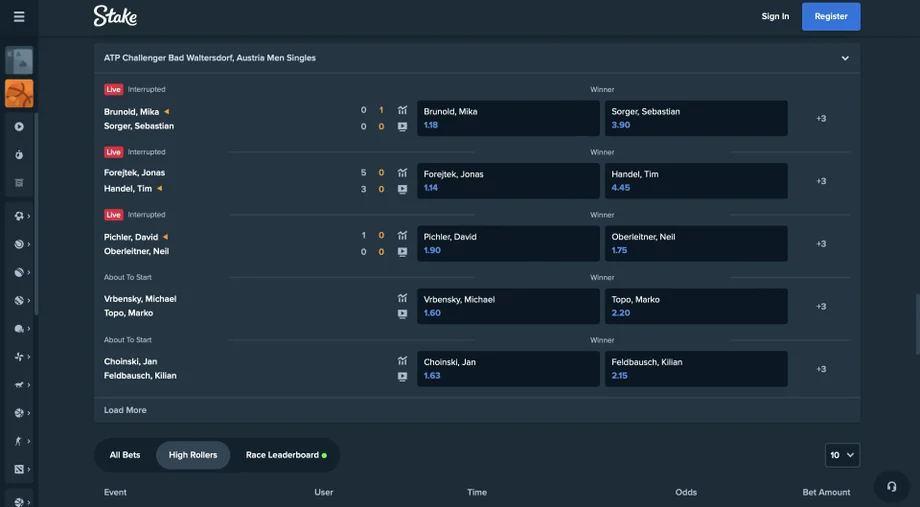The image size is (920, 507).
Task: Click the Event column header
Action: 115,492
